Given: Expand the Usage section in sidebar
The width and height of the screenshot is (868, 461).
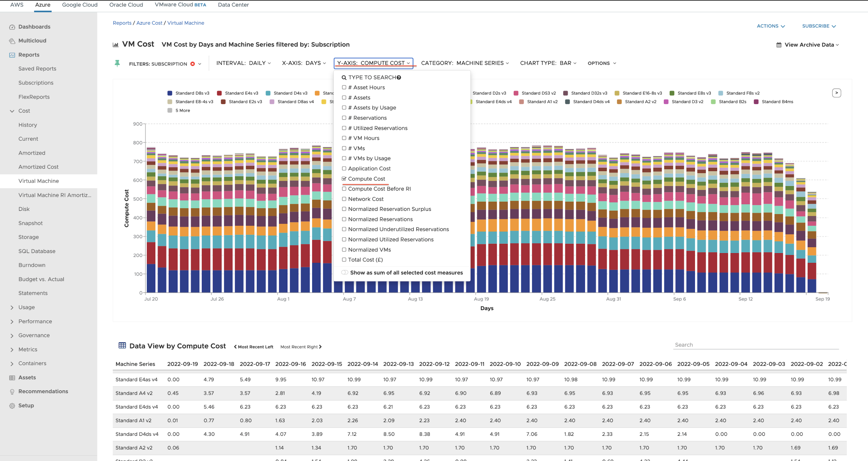Looking at the screenshot, I should pyautogui.click(x=12, y=308).
